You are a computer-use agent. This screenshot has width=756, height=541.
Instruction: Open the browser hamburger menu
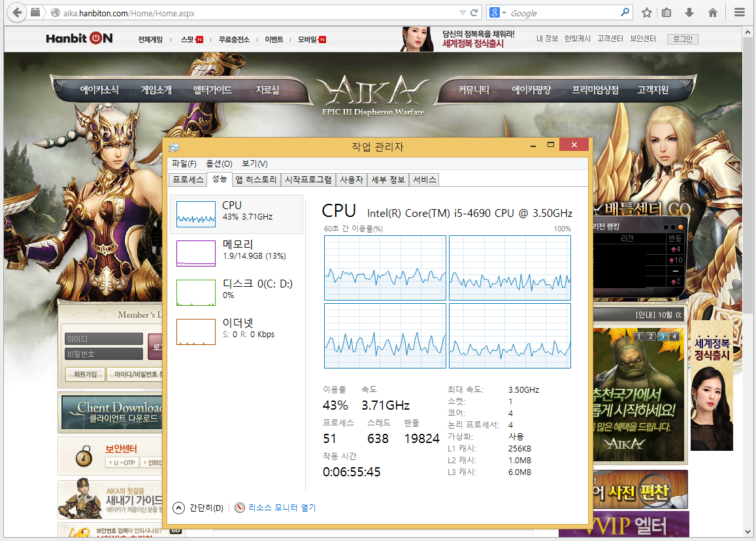(739, 12)
